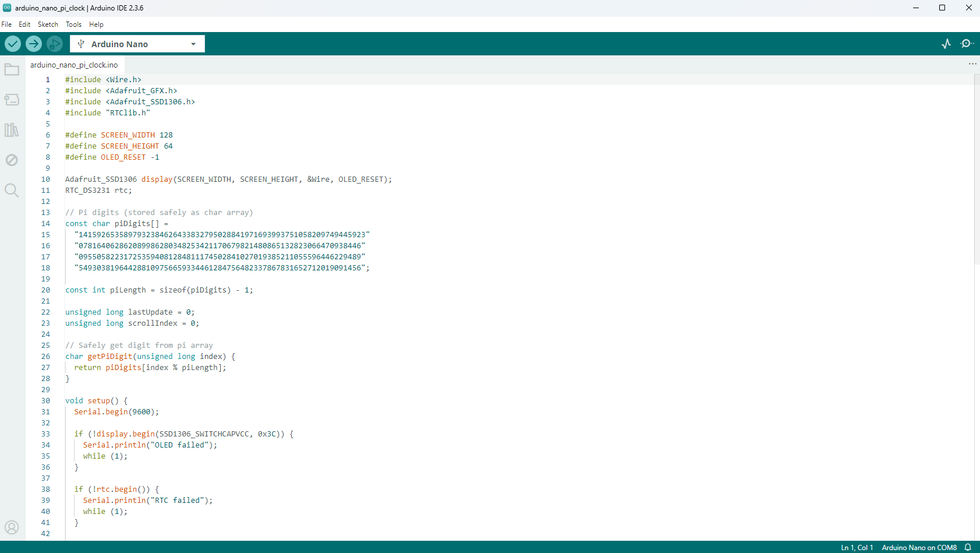Click on '#include <Adafruit_SSD1306.h>' text
The height and width of the screenshot is (553, 980).
pyautogui.click(x=130, y=102)
